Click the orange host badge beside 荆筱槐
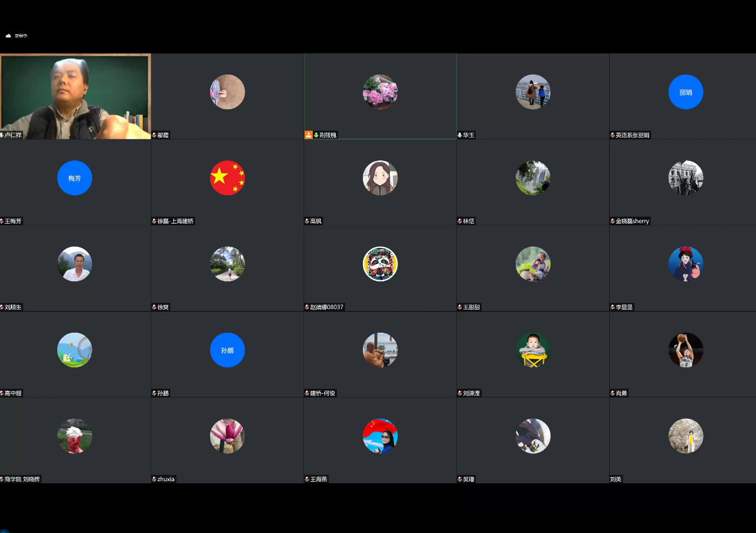Screen dimensions: 756x533 [x=308, y=135]
